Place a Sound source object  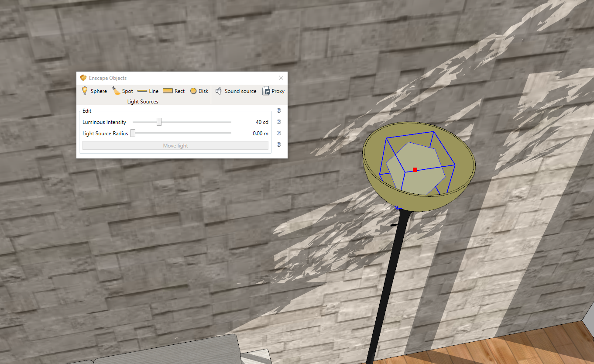point(236,91)
